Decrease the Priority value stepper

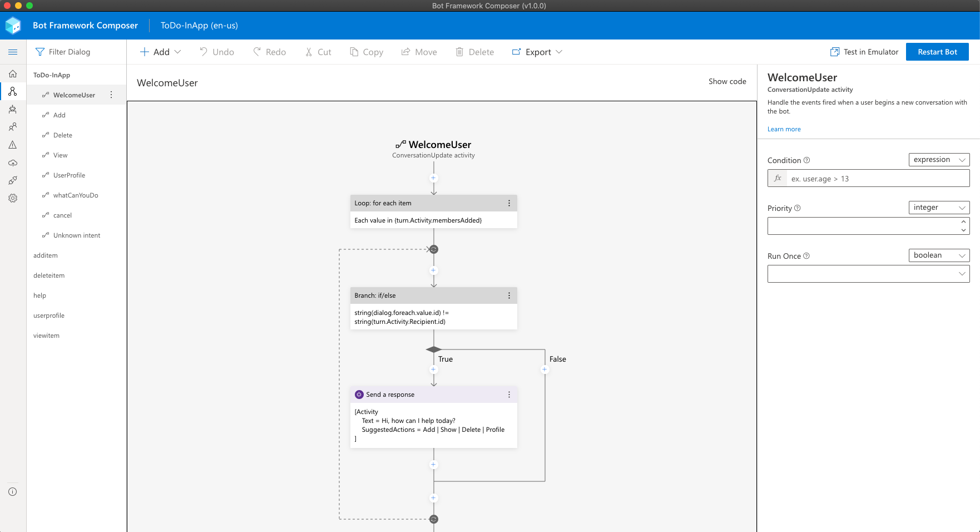[963, 230]
